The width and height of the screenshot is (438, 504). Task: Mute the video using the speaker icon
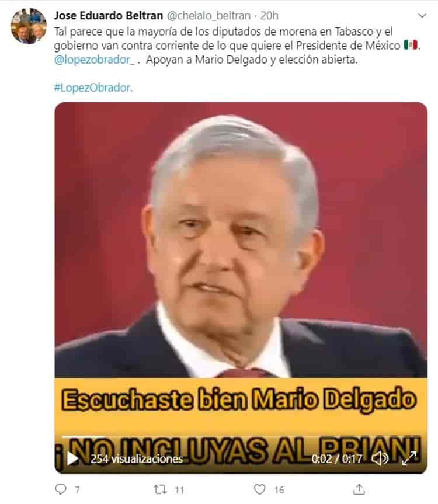coord(380,458)
